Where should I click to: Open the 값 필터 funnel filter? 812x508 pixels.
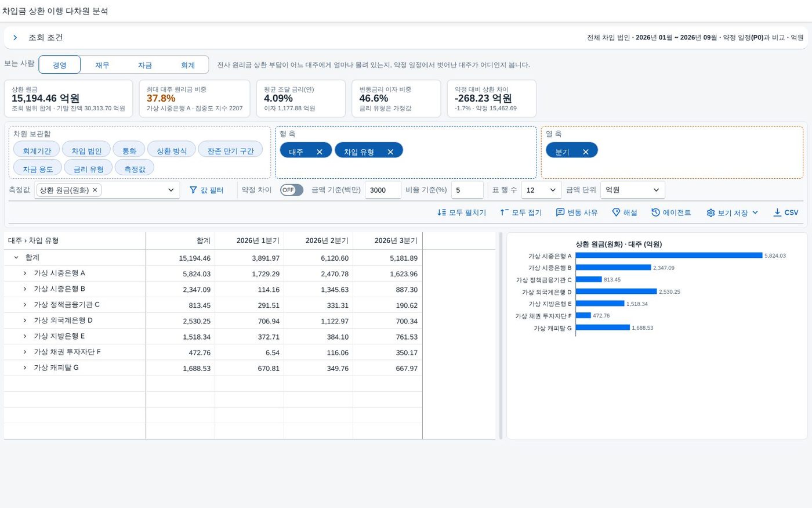193,190
